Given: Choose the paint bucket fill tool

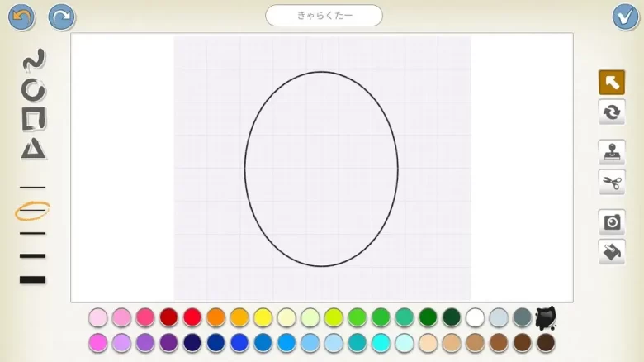Looking at the screenshot, I should (612, 251).
